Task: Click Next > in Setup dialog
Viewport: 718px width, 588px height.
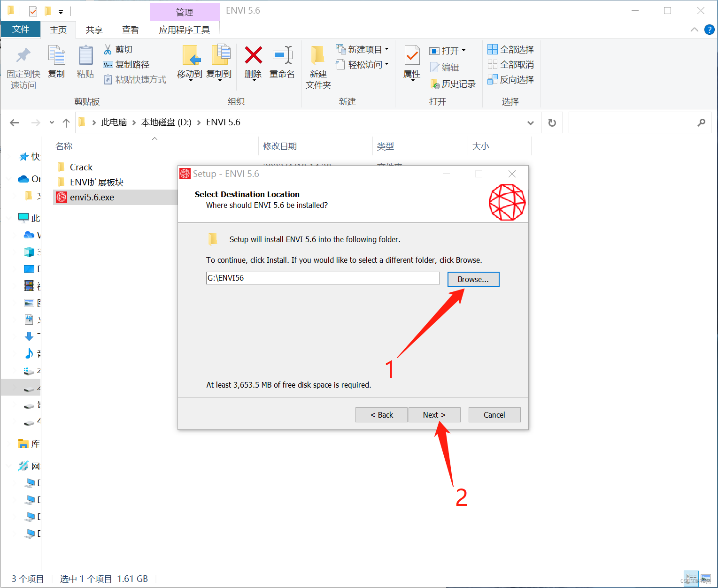Action: [x=434, y=415]
